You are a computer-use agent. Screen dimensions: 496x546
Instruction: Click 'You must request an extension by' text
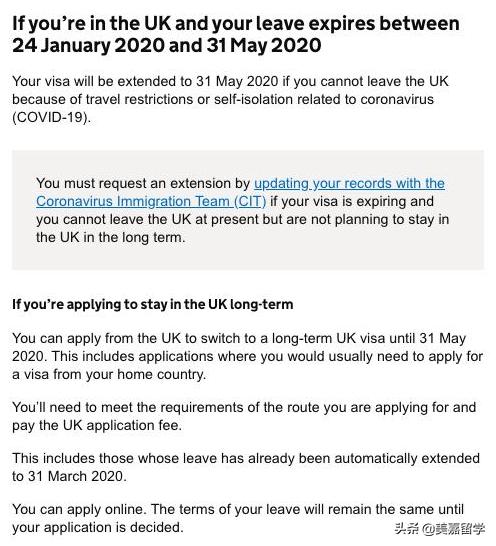click(x=143, y=184)
